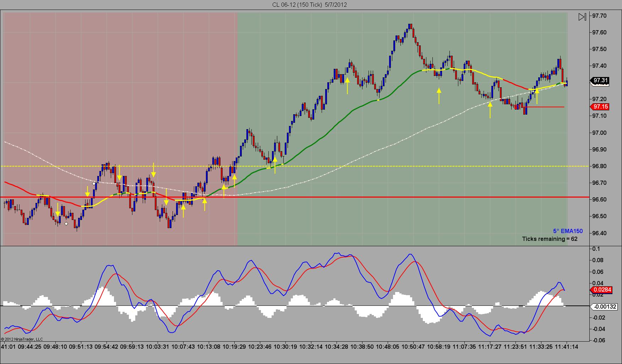Click the 97.40 price axis label
The height and width of the screenshot is (364, 622).
[599, 66]
